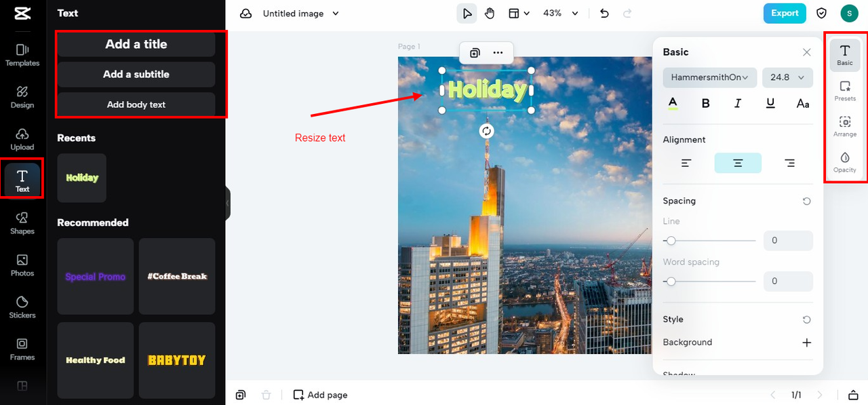Open the layers icon at bottom right
The height and width of the screenshot is (405, 868).
[853, 395]
